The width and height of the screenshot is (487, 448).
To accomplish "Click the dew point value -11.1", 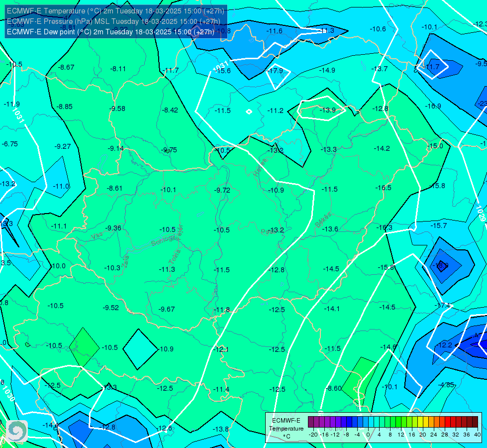I will 59,226.
